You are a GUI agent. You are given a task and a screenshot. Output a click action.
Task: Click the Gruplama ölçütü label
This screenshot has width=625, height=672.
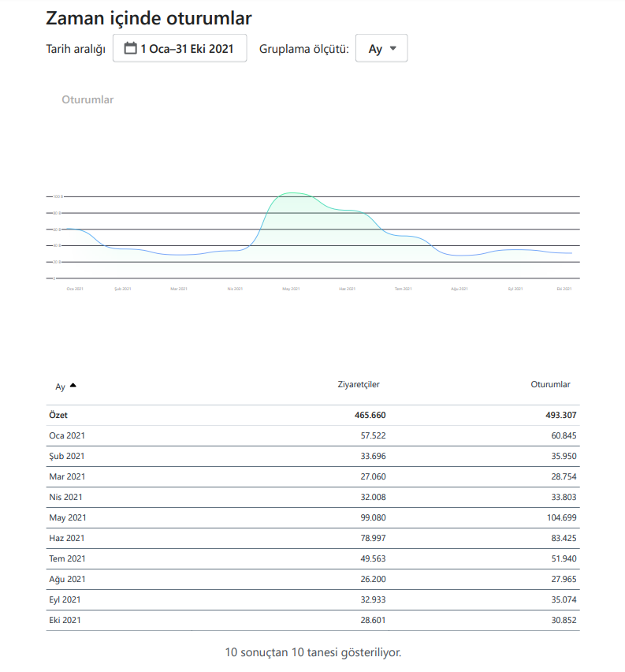(303, 49)
